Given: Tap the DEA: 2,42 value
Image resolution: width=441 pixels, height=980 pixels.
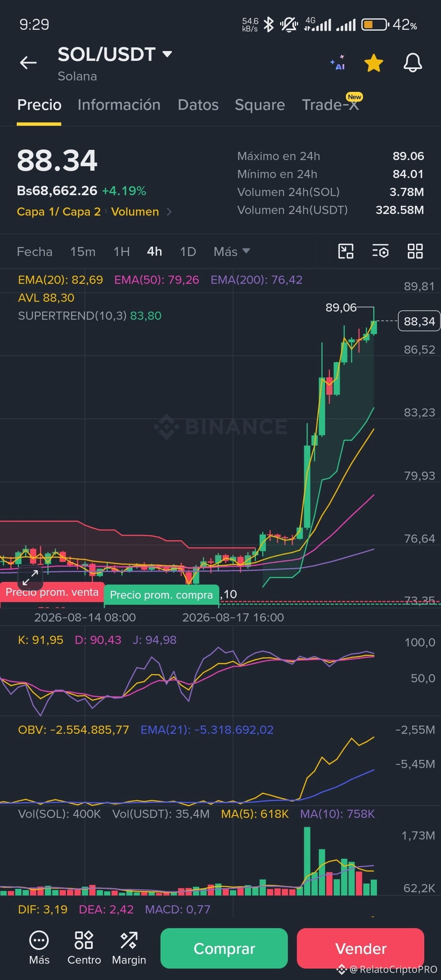Looking at the screenshot, I should (x=106, y=909).
